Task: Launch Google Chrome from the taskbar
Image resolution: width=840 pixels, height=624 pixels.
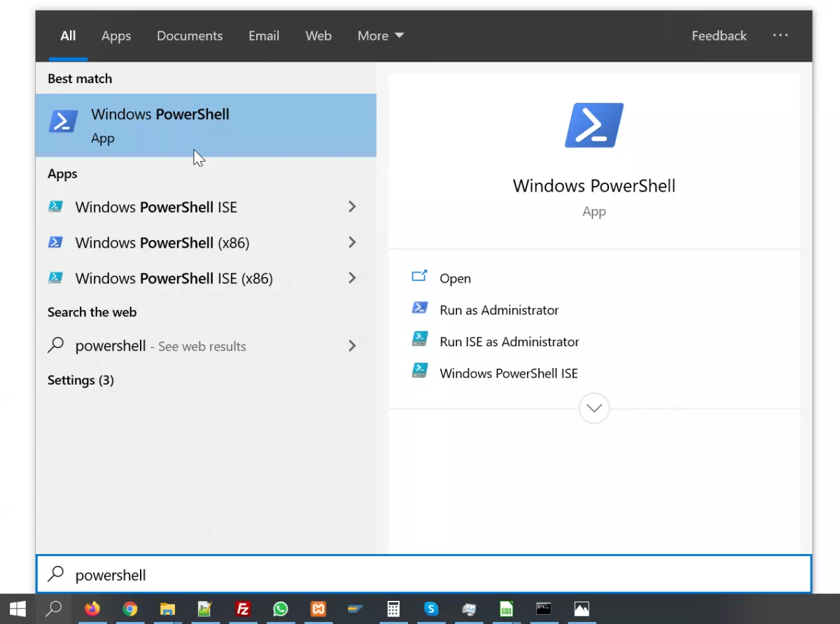Action: [129, 609]
